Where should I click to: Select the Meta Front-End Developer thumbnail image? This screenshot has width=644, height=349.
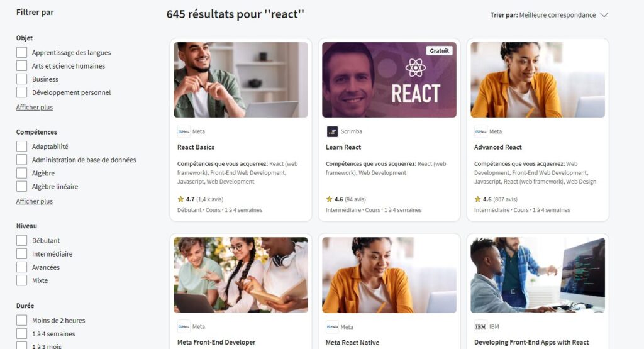[241, 275]
